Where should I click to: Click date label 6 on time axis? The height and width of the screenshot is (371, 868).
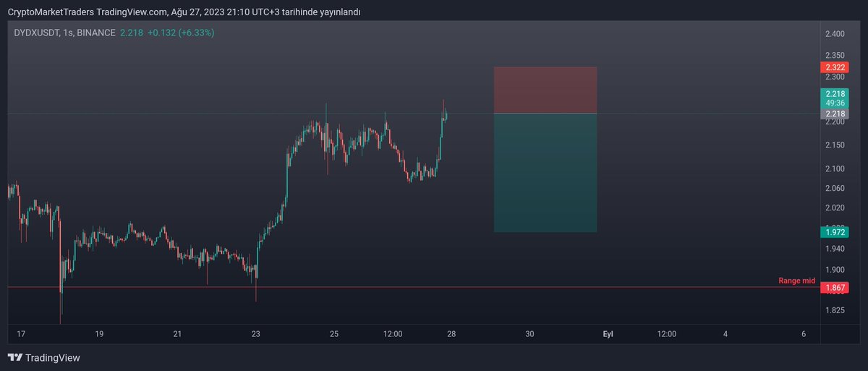[804, 334]
